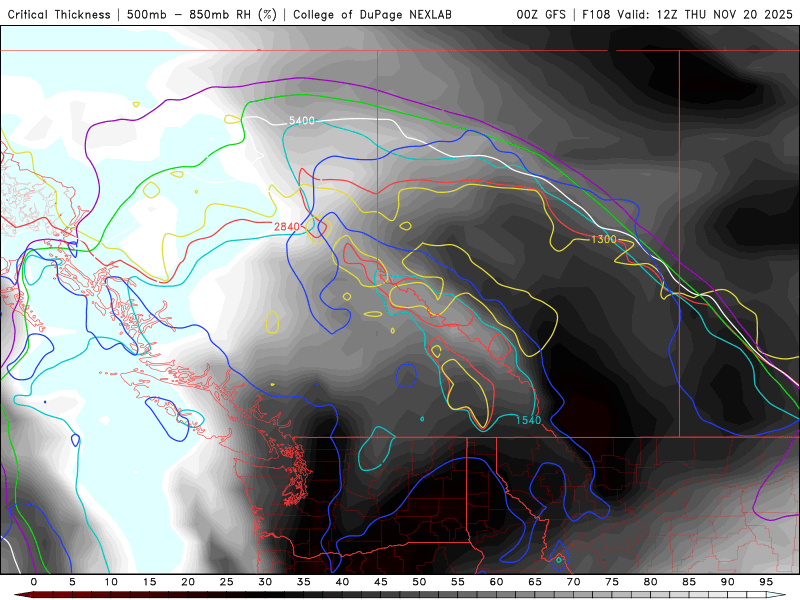800x600 pixels.
Task: Click the '15' value on the color scale
Action: click(x=149, y=582)
